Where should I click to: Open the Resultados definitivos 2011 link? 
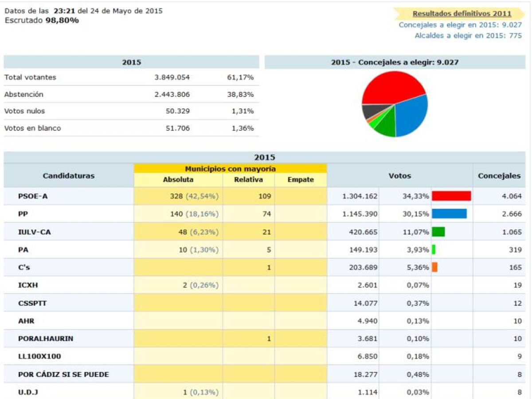pos(462,14)
